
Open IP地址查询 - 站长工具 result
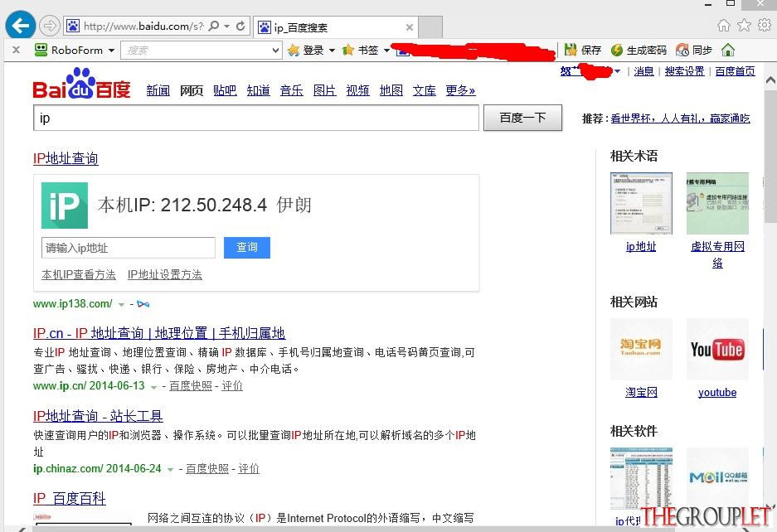click(98, 416)
